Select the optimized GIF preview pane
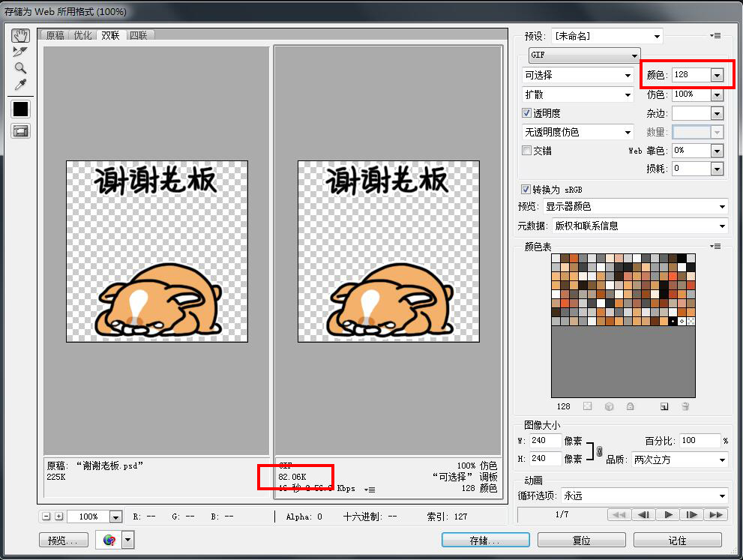 tap(388, 250)
